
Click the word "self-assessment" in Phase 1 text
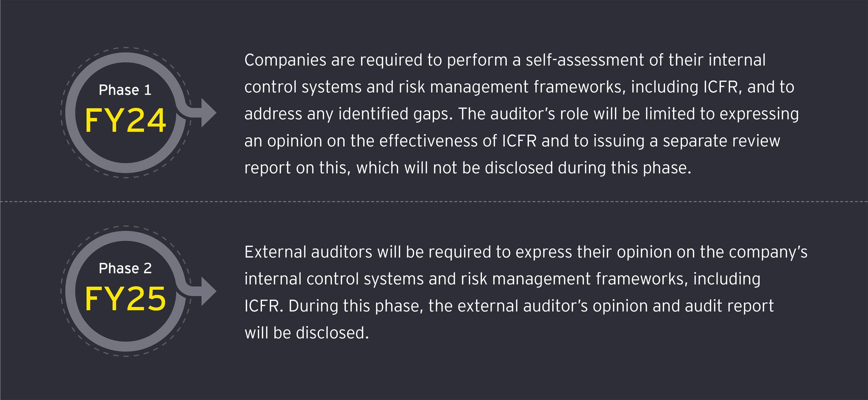click(585, 60)
